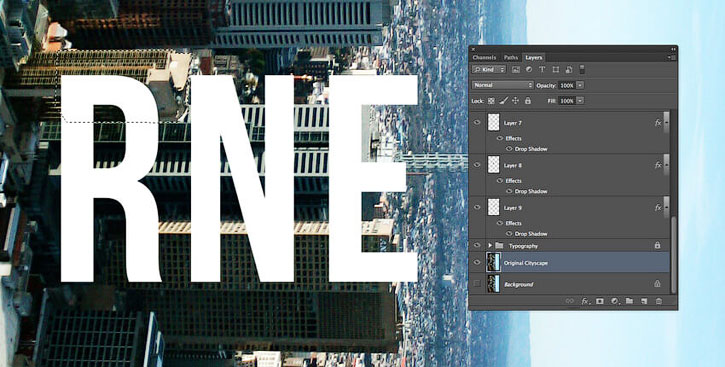Toggle lock position icon
This screenshot has width=725, height=367.
pos(516,101)
